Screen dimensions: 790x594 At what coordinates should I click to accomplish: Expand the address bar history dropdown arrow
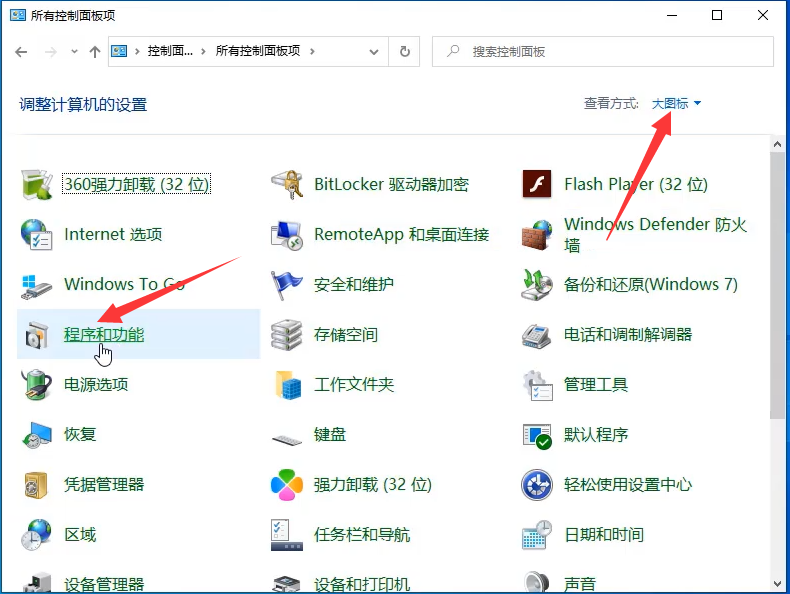374,51
